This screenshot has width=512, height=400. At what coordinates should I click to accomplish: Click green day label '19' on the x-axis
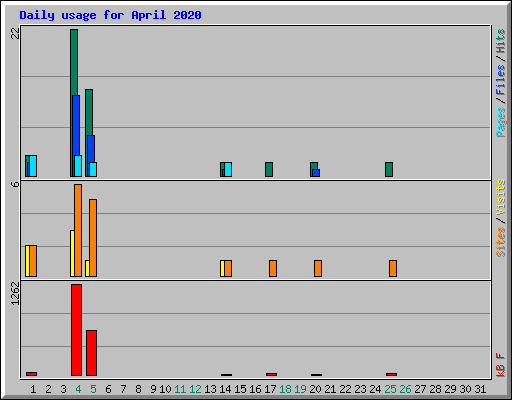pyautogui.click(x=300, y=389)
